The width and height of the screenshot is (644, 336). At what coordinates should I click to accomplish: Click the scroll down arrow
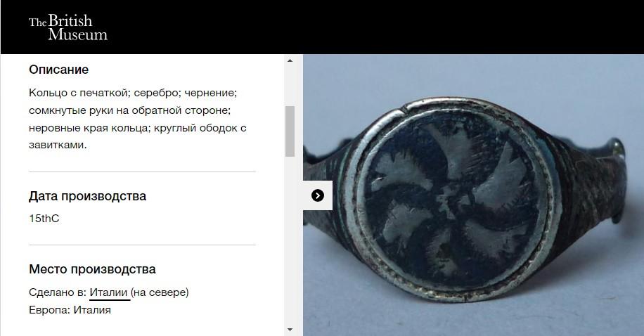[290, 330]
